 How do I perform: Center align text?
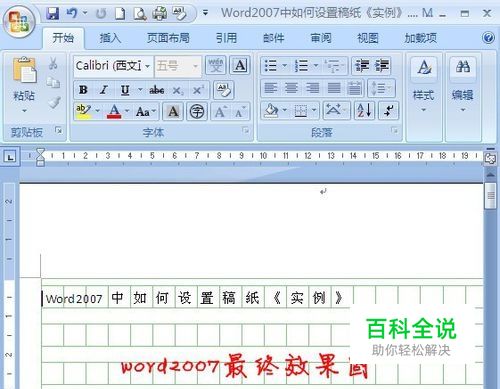click(291, 88)
